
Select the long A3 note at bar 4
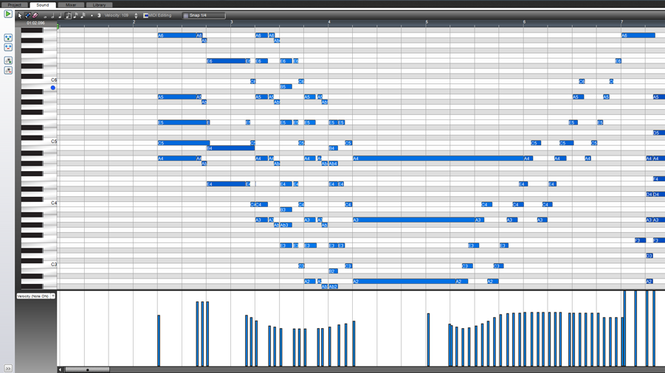414,220
